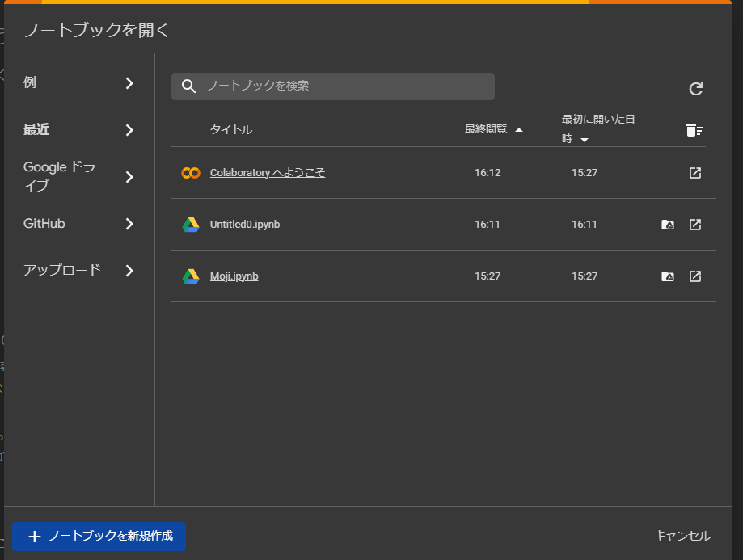
Task: Click plus icon on ノートブックを新規作成 button
Action: [x=35, y=537]
